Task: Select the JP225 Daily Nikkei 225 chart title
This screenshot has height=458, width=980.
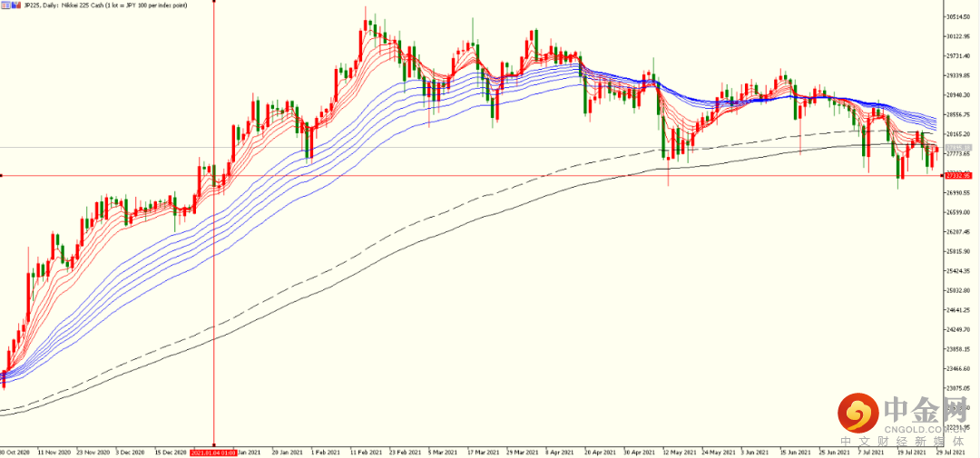Action: [x=105, y=5]
